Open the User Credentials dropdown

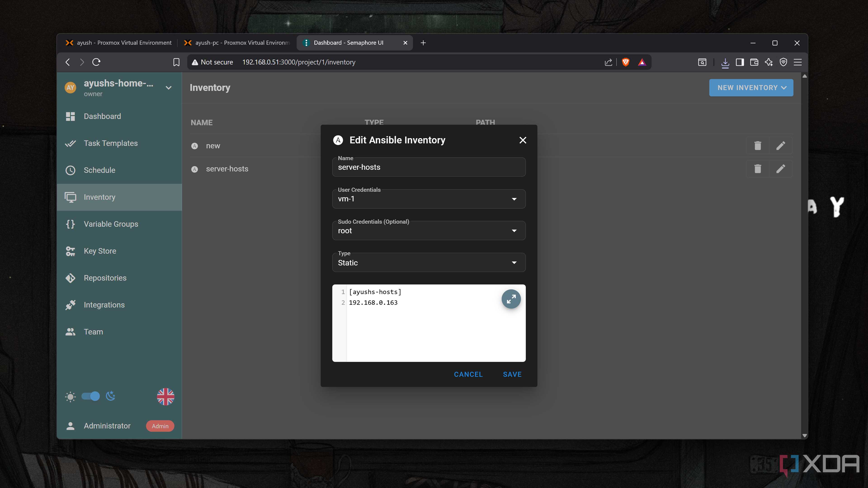tap(429, 199)
